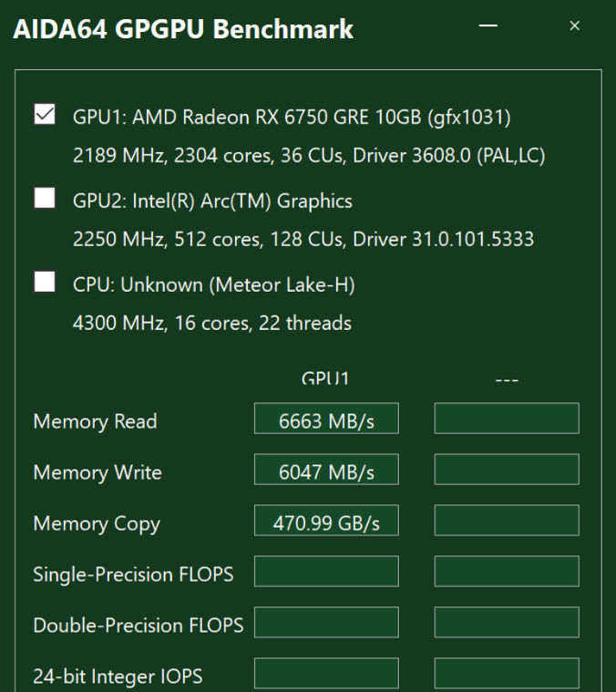Click the empty Single-Precision FLOPS GPU1 field
This screenshot has height=692, width=616.
(326, 572)
